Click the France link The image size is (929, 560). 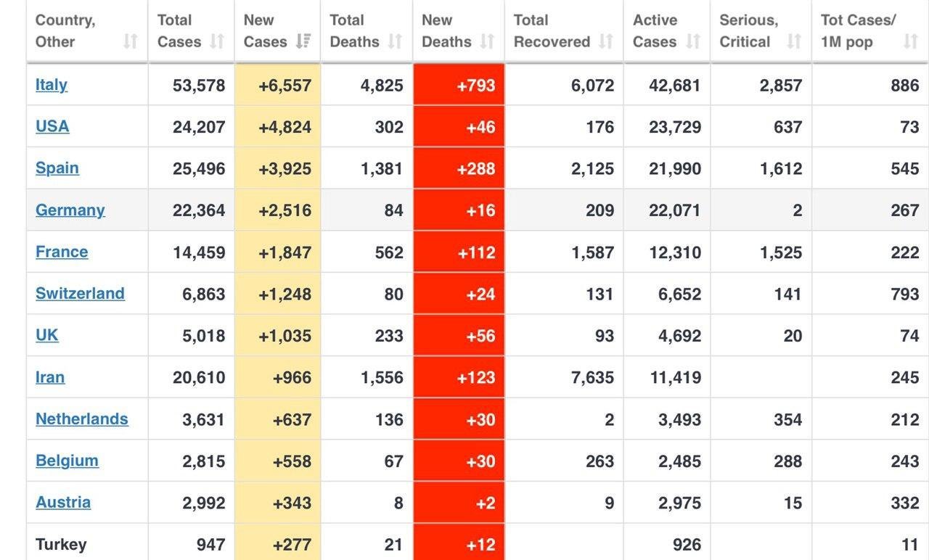tap(62, 252)
